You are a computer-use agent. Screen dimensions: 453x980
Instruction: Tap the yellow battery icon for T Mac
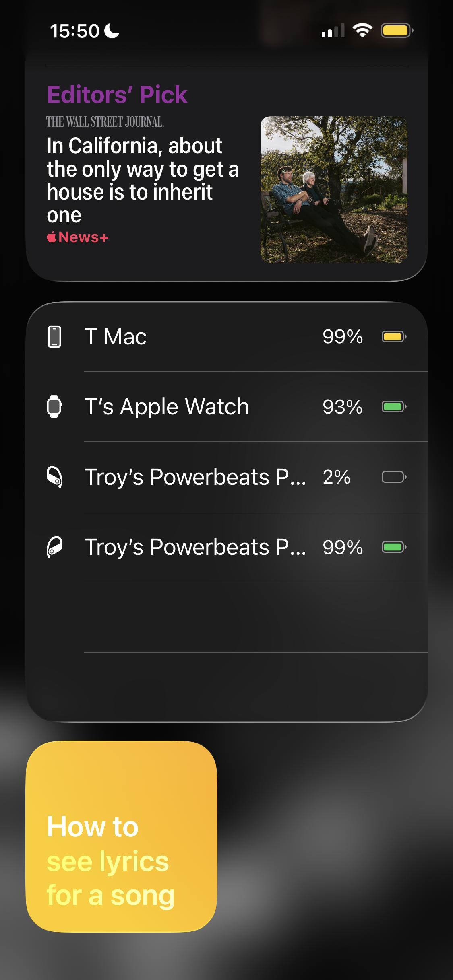pyautogui.click(x=394, y=337)
